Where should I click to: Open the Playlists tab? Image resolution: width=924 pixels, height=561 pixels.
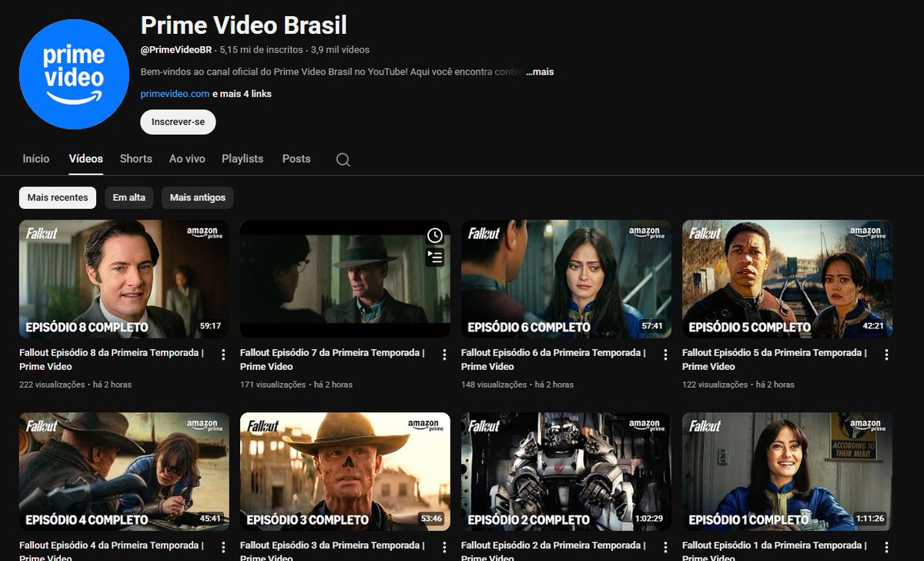click(242, 159)
